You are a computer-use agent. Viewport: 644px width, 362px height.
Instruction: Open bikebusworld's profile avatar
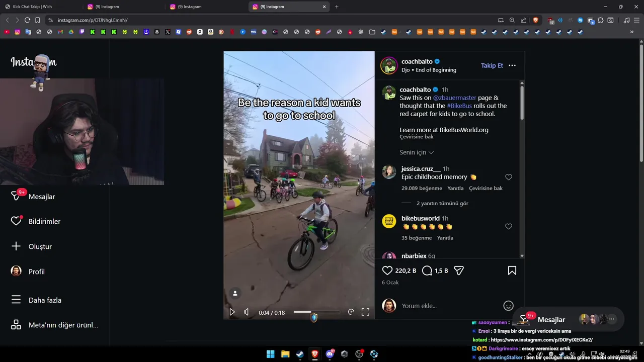pyautogui.click(x=389, y=221)
